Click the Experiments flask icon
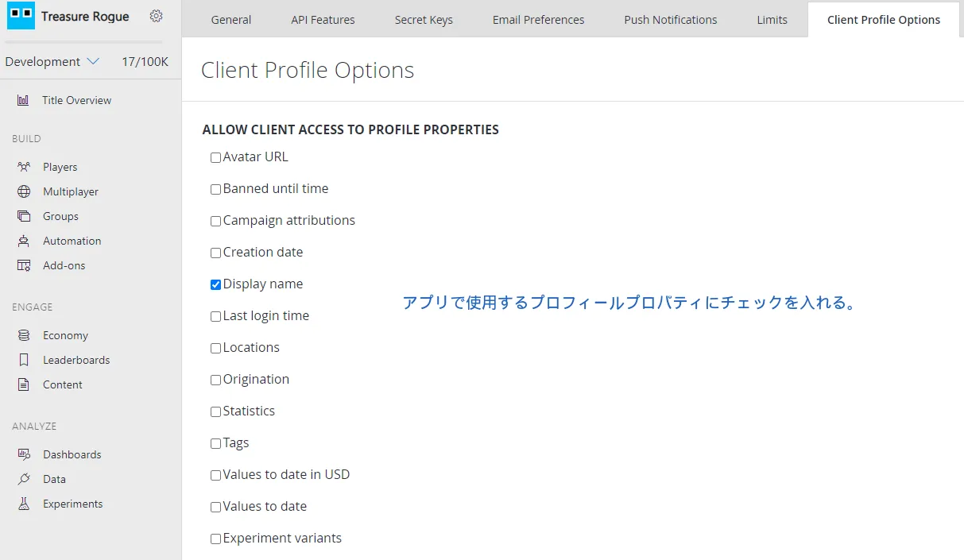This screenshot has width=964, height=560. [x=24, y=504]
